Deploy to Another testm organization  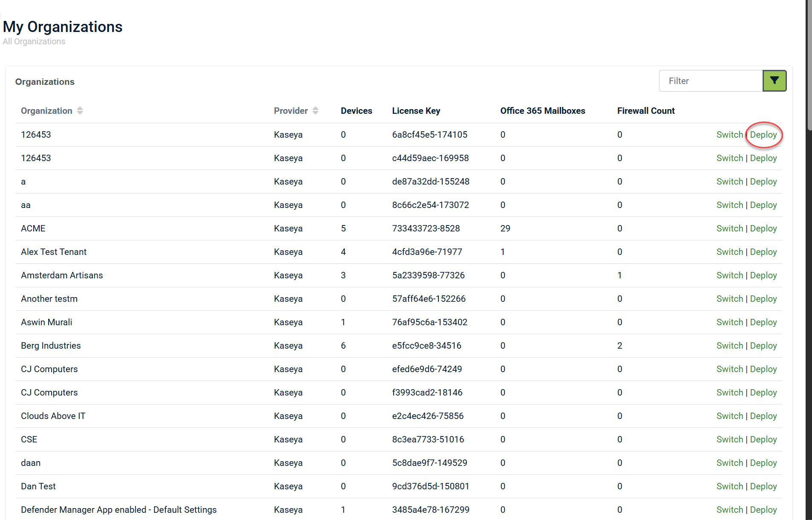(x=763, y=299)
